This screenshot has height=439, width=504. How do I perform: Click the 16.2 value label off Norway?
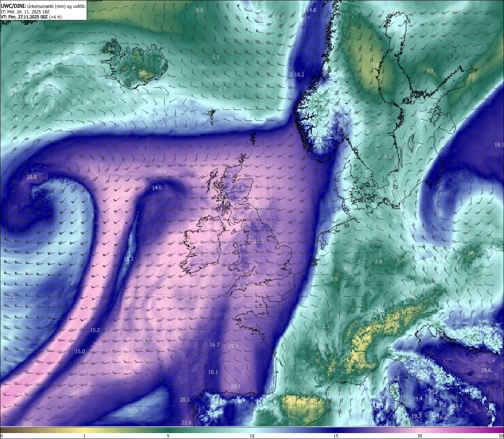pos(299,74)
